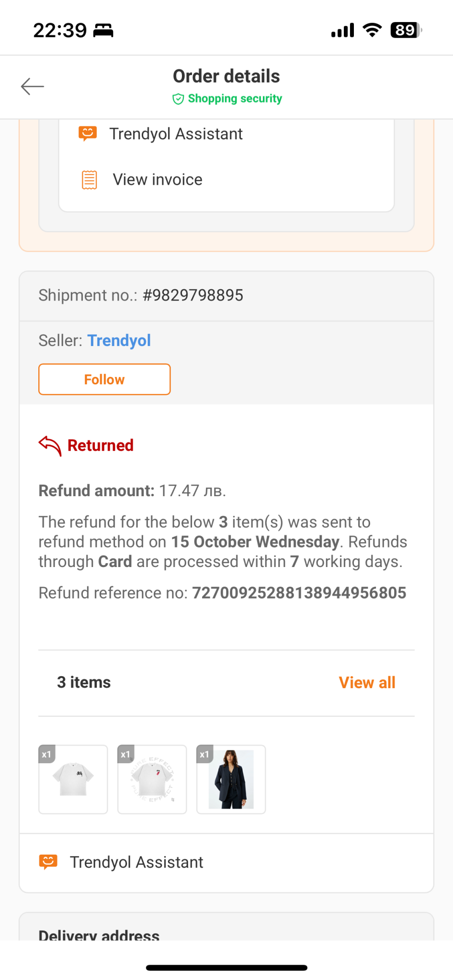Viewport: 453px width, 980px height.
Task: Tap the battery indicator showing 89
Action: click(406, 30)
